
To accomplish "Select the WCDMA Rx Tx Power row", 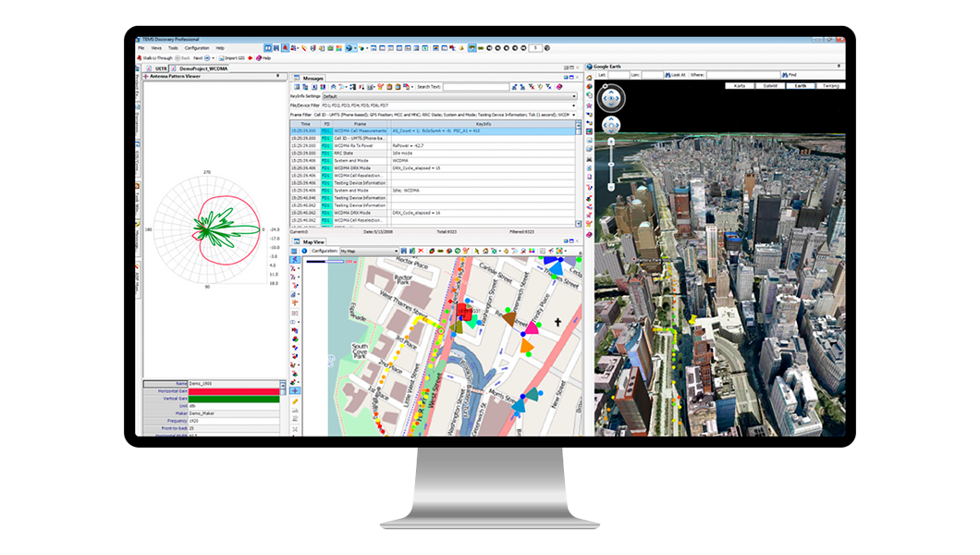I will tap(432, 145).
